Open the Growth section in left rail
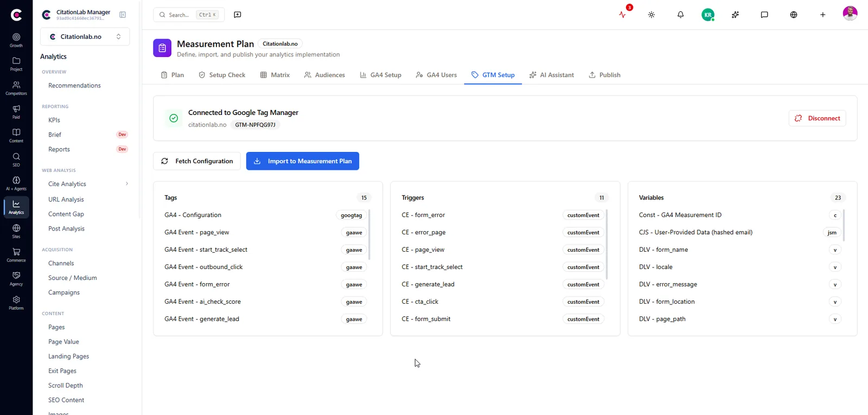The height and width of the screenshot is (415, 868). (16, 40)
